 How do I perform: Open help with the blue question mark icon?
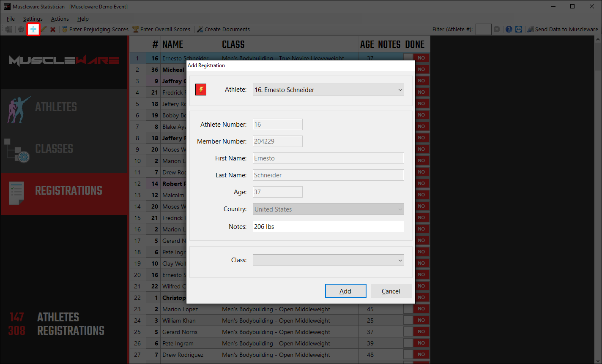click(x=509, y=29)
